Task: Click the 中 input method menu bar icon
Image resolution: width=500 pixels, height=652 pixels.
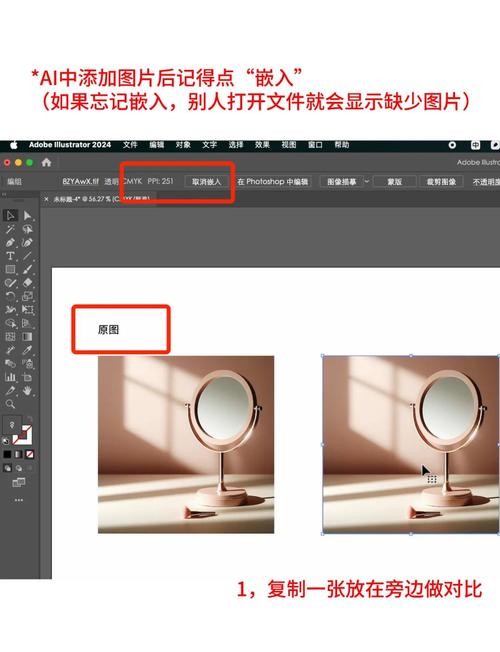Action: tap(475, 145)
